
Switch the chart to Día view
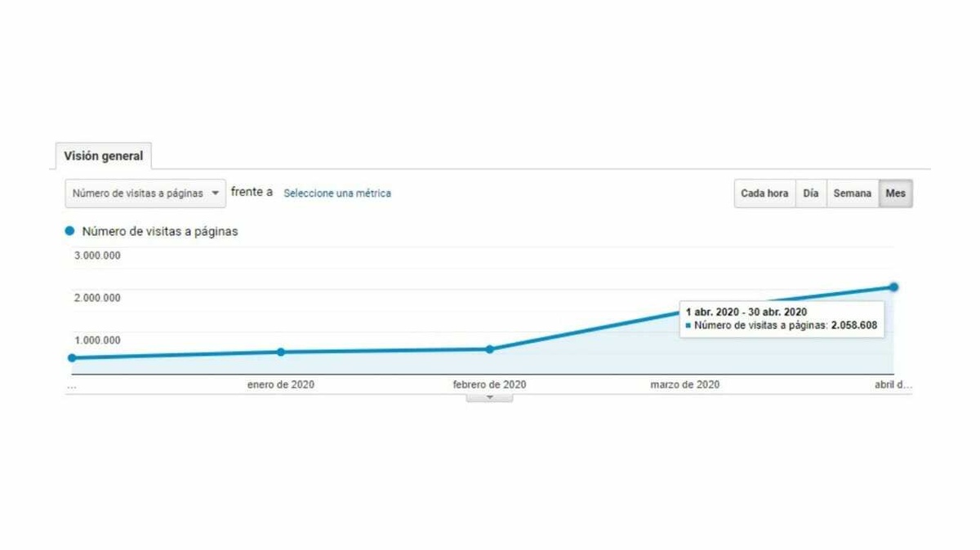pyautogui.click(x=811, y=193)
